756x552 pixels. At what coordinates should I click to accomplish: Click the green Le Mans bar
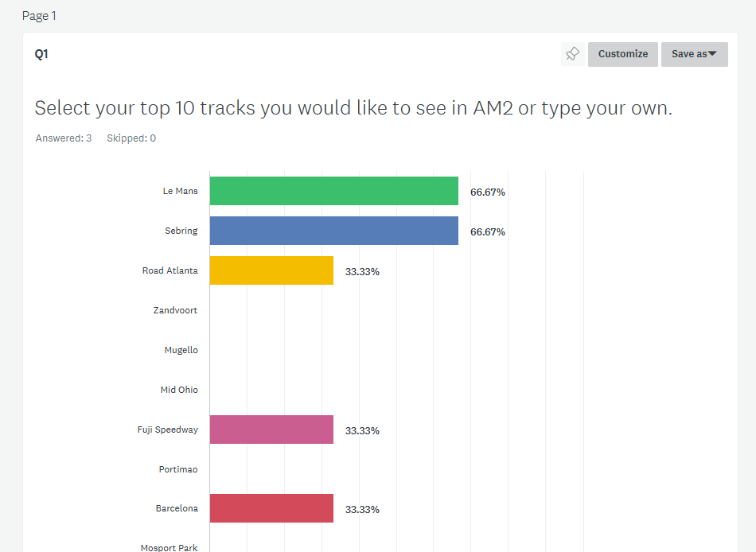click(x=334, y=191)
